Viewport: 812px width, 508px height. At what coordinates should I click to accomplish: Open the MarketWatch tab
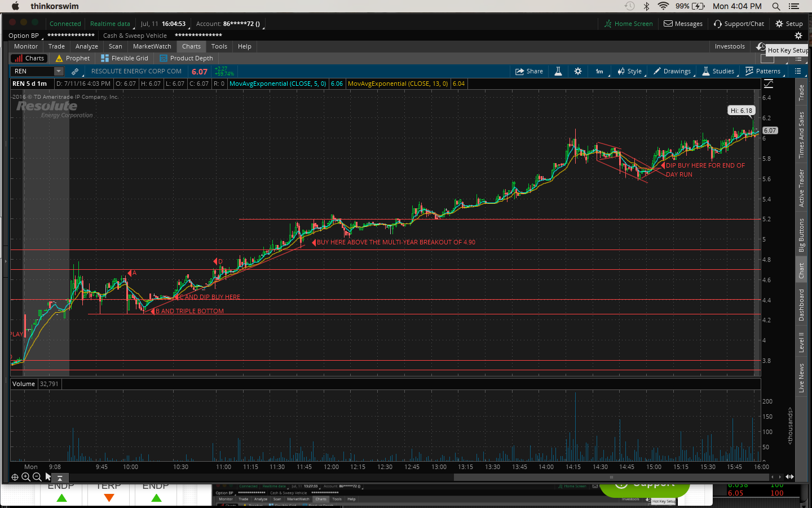pyautogui.click(x=152, y=46)
